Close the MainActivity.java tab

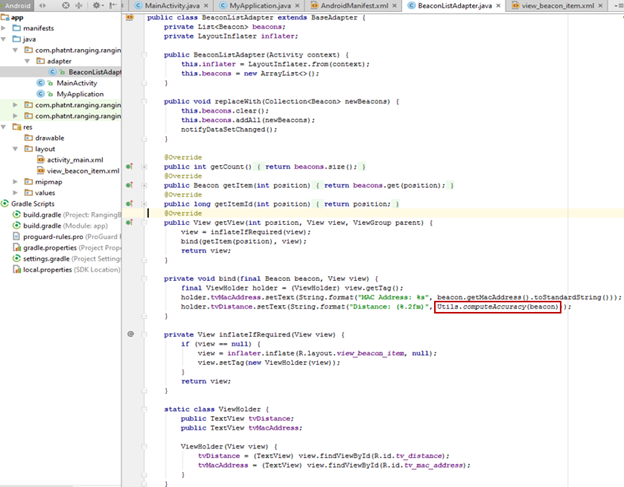point(206,6)
